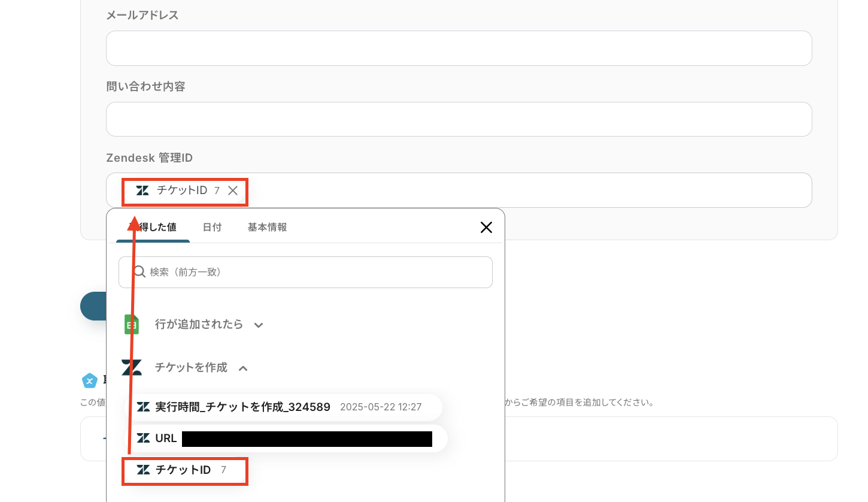
Task: Switch to the 日付 tab
Action: (x=212, y=228)
